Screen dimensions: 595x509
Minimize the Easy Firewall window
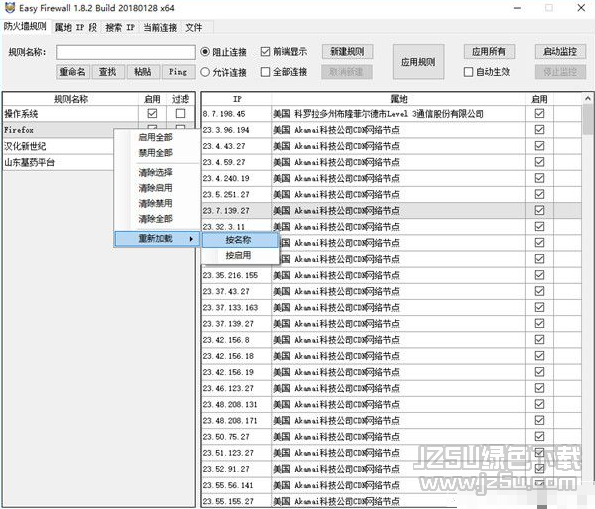[517, 8]
